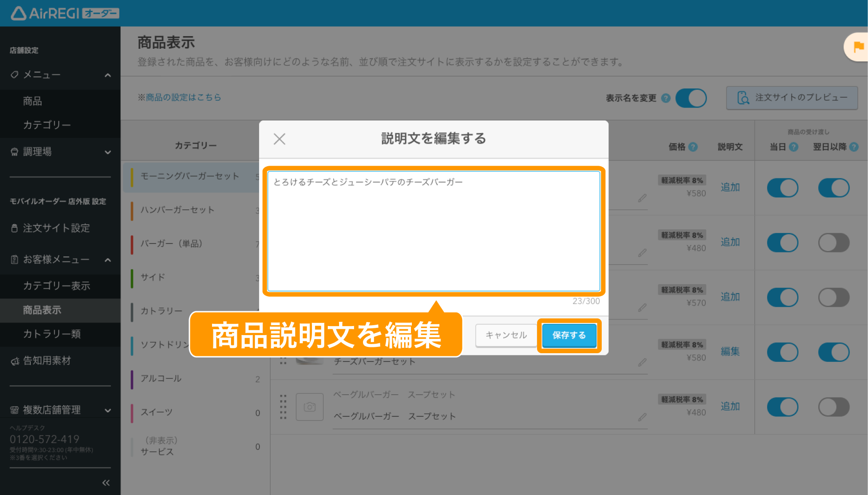Viewport: 868px width, 495px height.
Task: Click 追加 link in ¥570 row
Action: [730, 297]
